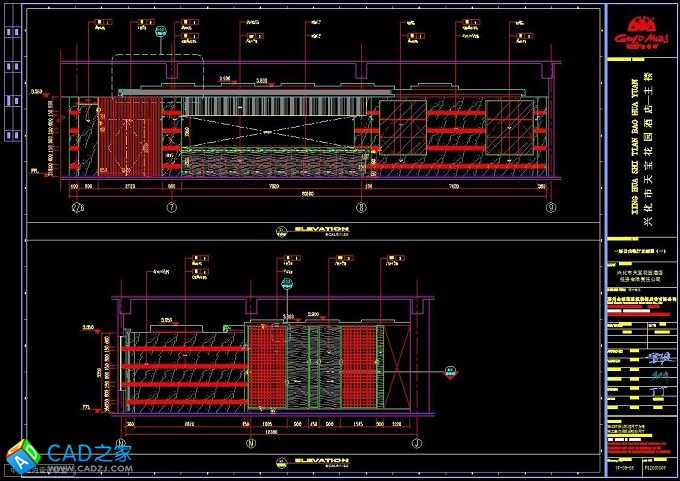
Task: Select the upper ELEVATION drawing title
Action: point(313,230)
